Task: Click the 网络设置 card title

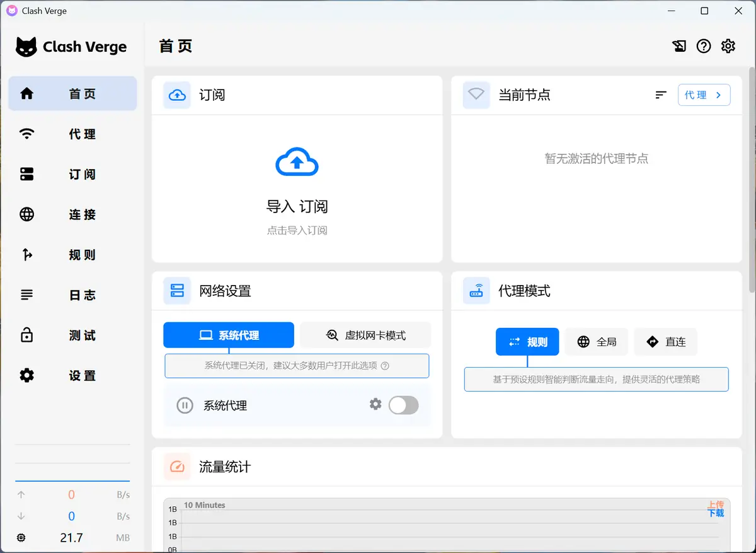Action: tap(226, 291)
